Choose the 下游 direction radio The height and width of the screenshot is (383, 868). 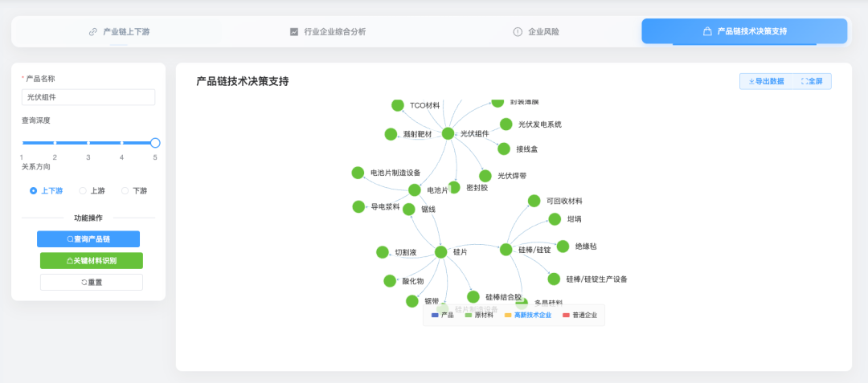134,190
